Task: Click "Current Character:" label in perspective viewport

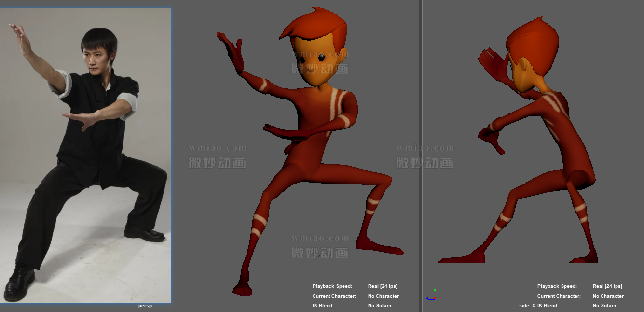Action: pos(334,296)
